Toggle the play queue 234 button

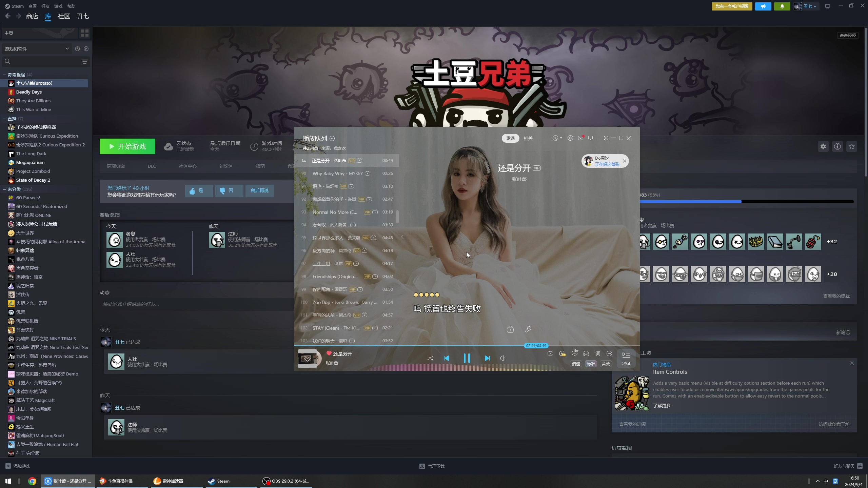click(626, 359)
